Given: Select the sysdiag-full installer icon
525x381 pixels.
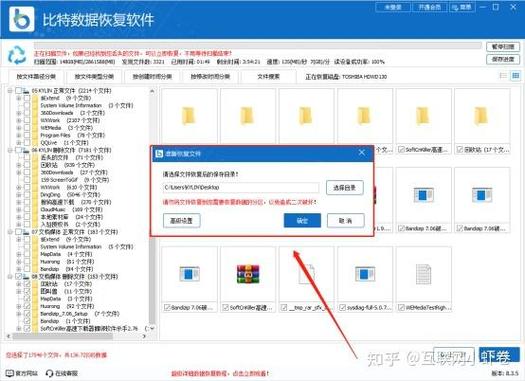Looking at the screenshot, I should coord(365,274).
